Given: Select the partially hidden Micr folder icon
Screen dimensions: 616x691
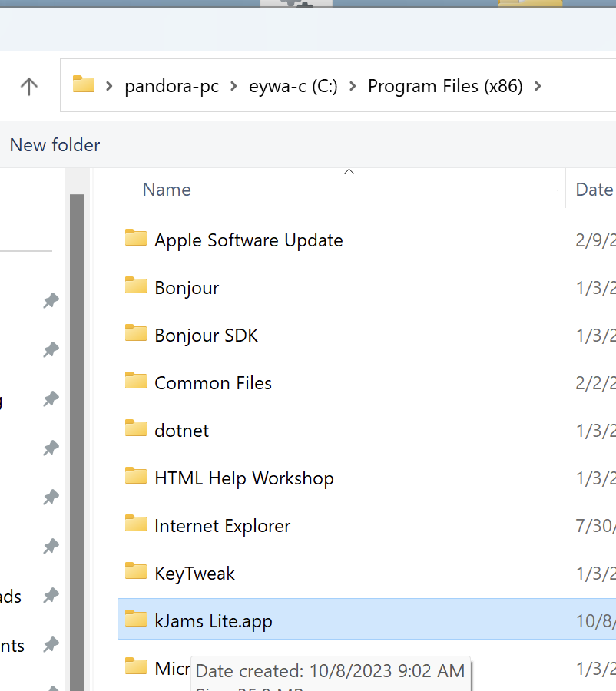Looking at the screenshot, I should [x=136, y=666].
